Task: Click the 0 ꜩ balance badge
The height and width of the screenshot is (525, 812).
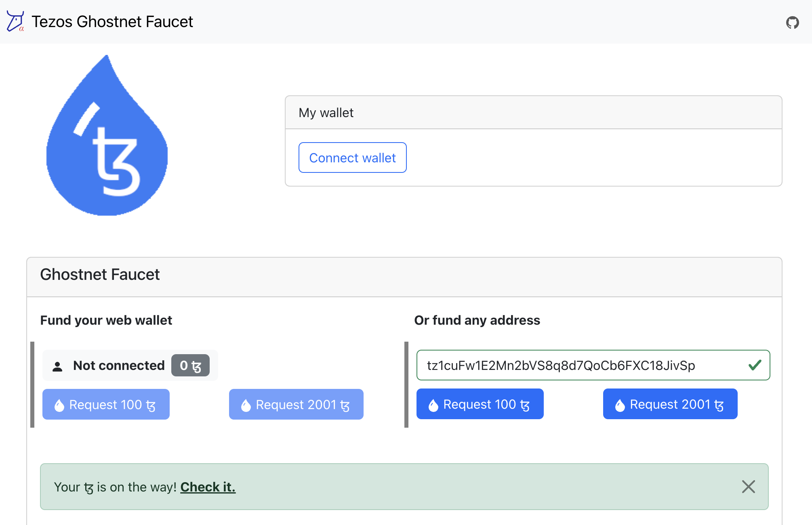Action: click(x=191, y=365)
